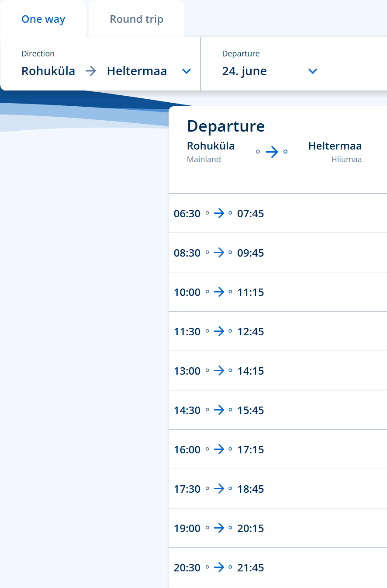
Task: Click the arrow icon in the 10:00 row
Action: (x=219, y=292)
